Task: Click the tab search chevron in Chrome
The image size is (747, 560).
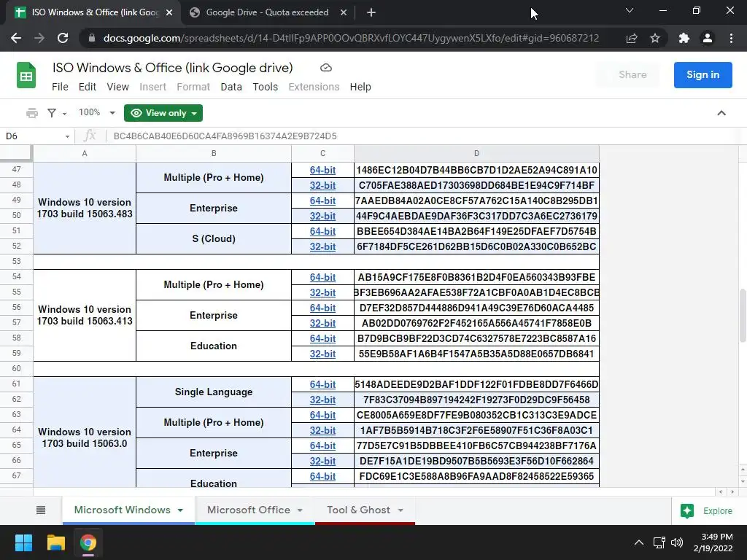Action: pos(630,10)
